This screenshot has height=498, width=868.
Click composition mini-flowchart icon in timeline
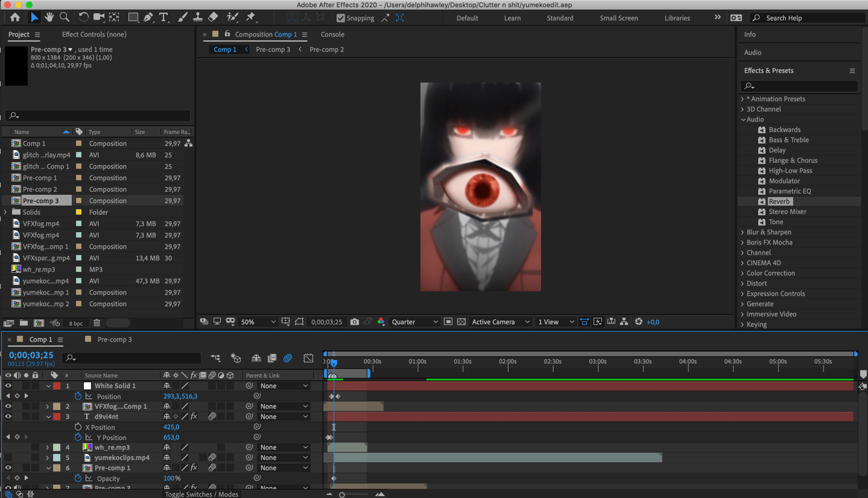(215, 358)
